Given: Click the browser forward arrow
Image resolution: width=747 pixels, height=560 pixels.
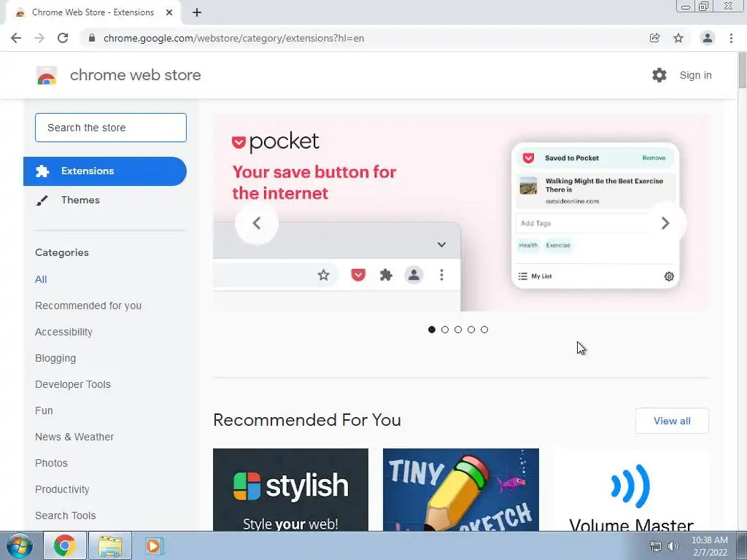Looking at the screenshot, I should coord(39,38).
